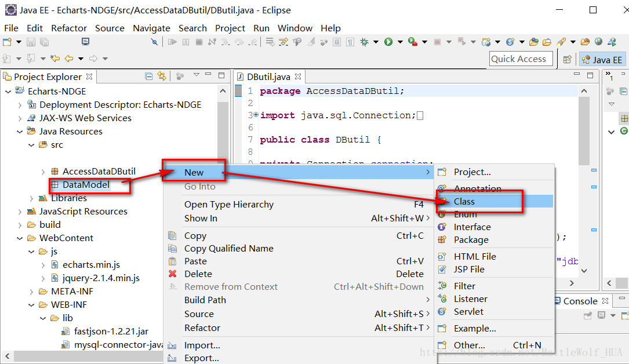Collapse the WebContent folder node
This screenshot has height=364, width=629.
(20, 238)
